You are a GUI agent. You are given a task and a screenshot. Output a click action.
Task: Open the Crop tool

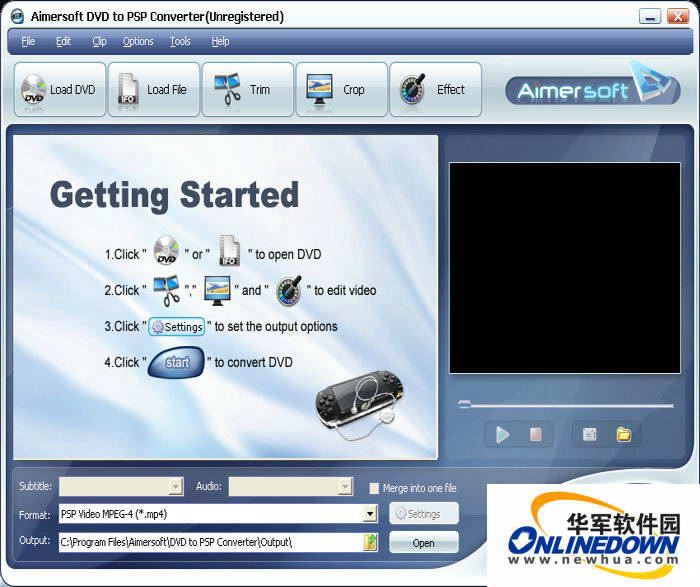click(342, 90)
